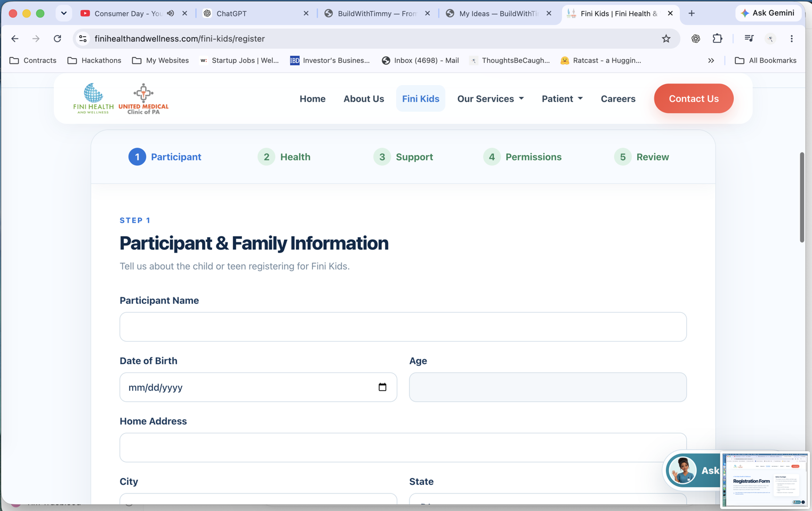Open the All Bookmarks folder
This screenshot has width=812, height=511.
coord(766,60)
